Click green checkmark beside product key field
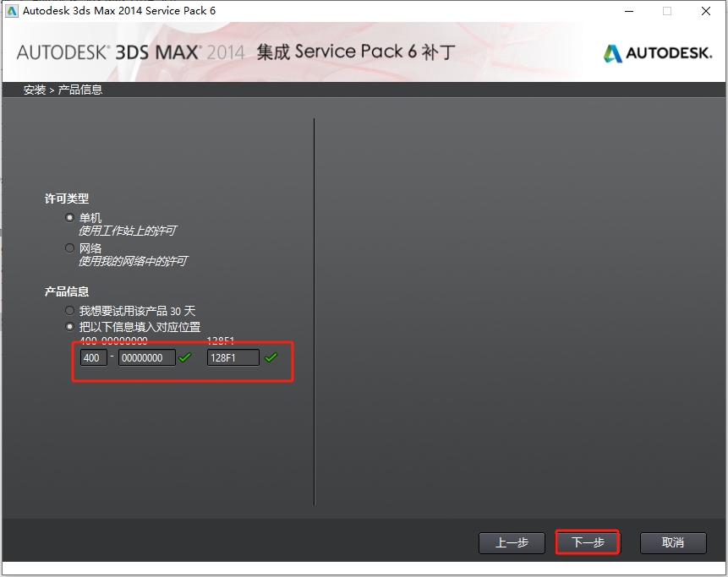Image resolution: width=728 pixels, height=577 pixels. (271, 357)
